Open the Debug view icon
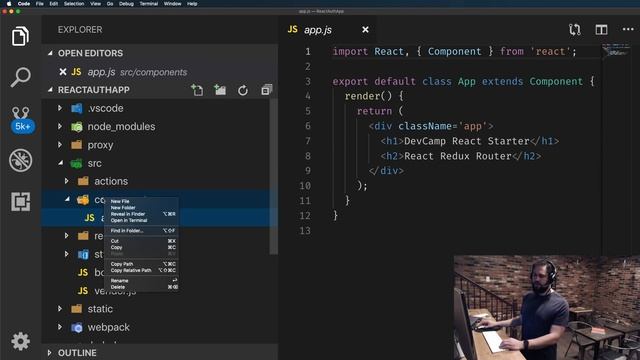Image resolution: width=640 pixels, height=360 pixels. pos(20,160)
